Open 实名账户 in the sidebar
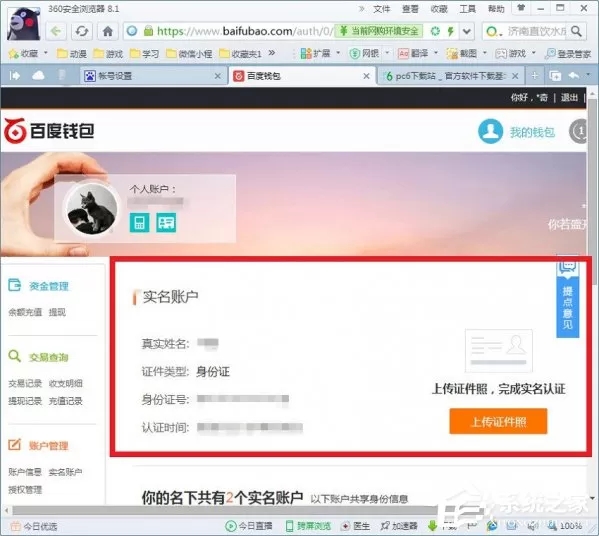Image resolution: width=599 pixels, height=536 pixels. pyautogui.click(x=66, y=472)
